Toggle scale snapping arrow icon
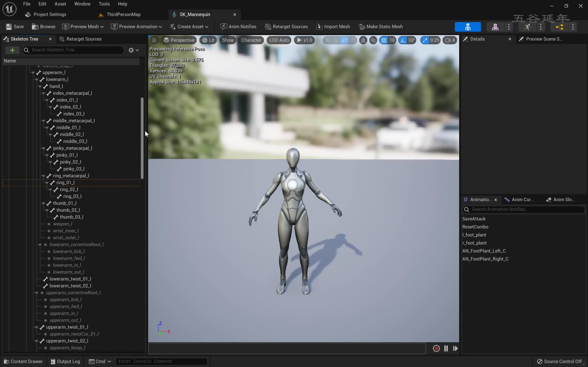The width and height of the screenshot is (588, 367). tap(424, 40)
